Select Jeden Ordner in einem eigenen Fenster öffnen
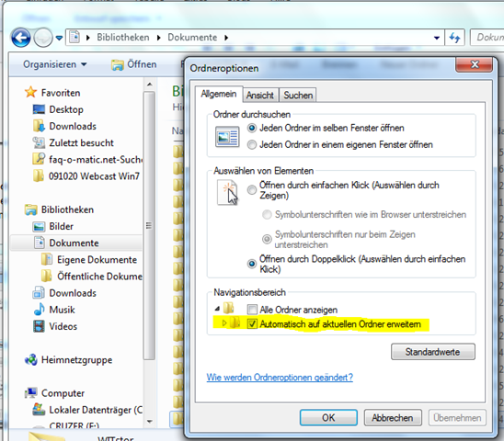Image resolution: width=504 pixels, height=441 pixels. click(x=252, y=145)
